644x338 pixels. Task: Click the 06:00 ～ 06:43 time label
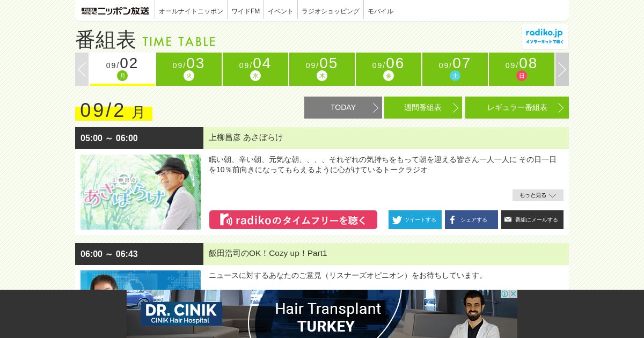109,254
